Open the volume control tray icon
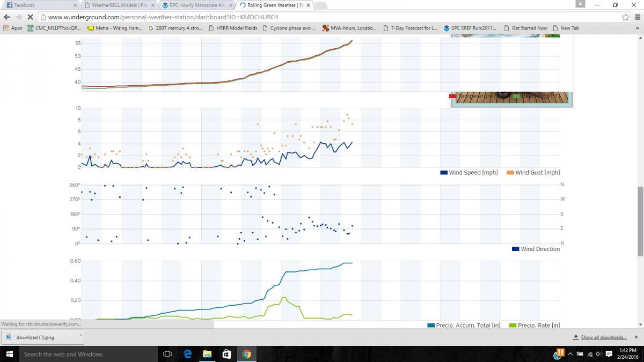The height and width of the screenshot is (362, 644). (600, 354)
